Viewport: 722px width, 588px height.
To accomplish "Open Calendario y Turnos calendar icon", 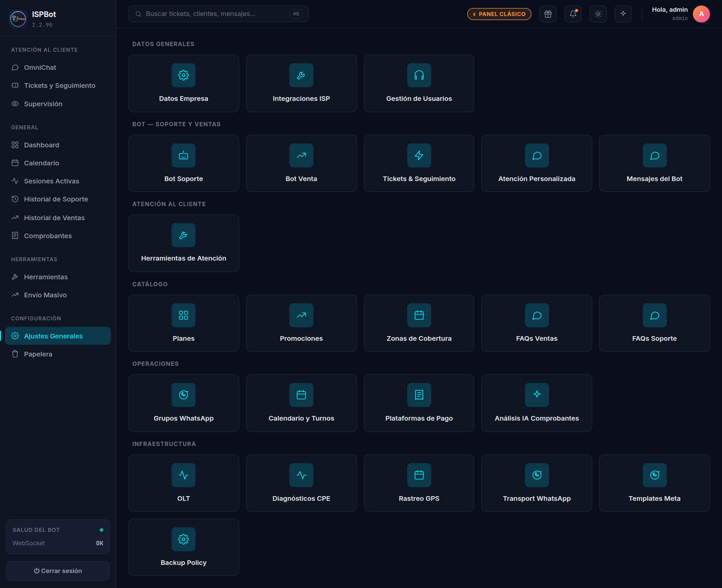I will (x=301, y=395).
